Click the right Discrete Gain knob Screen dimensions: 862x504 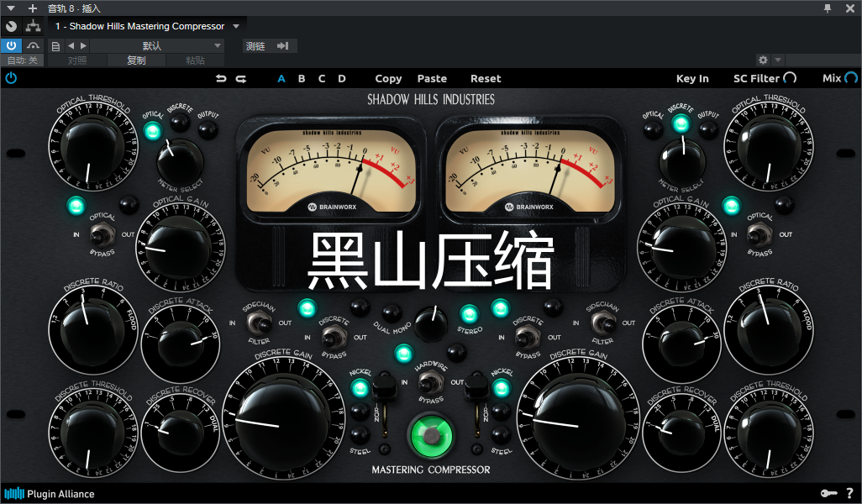(578, 420)
